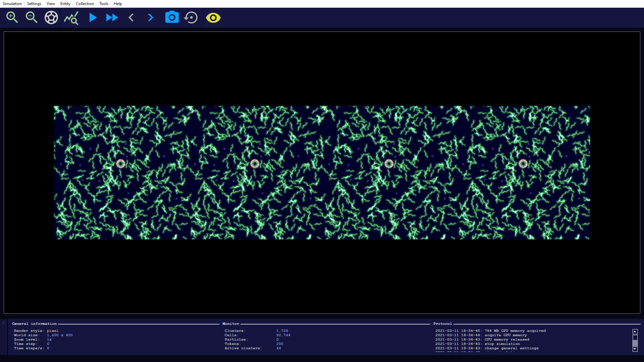The height and width of the screenshot is (362, 644).
Task: Click the zoom out magnifier icon
Action: (x=32, y=17)
